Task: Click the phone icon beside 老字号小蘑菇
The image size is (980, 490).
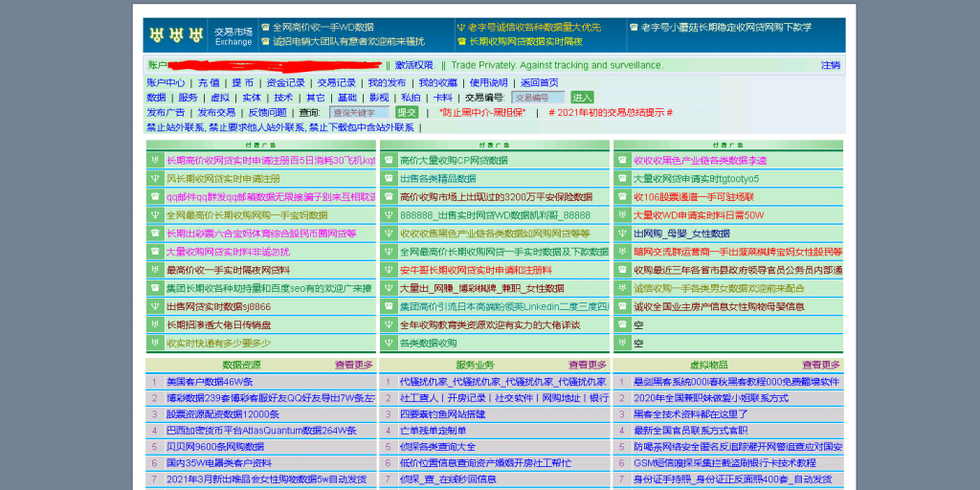Action: (x=635, y=28)
